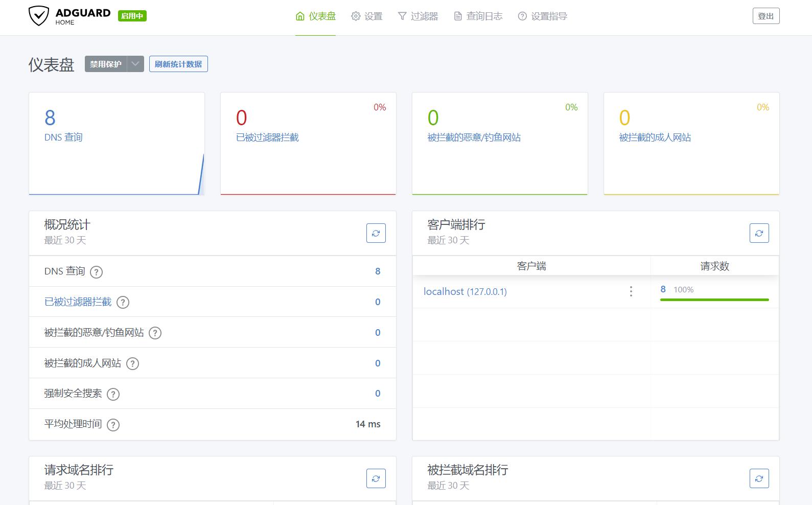This screenshot has width=812, height=505.
Task: Click DNS query count 8 in statistics table
Action: [x=378, y=271]
